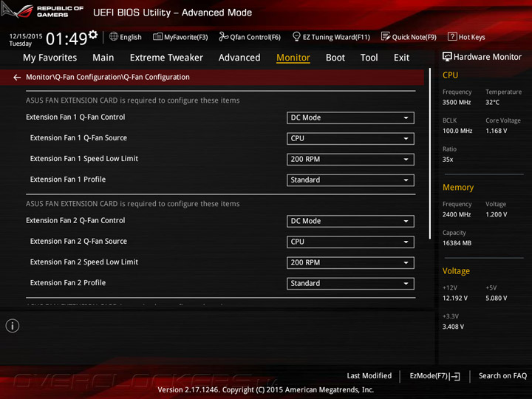Click the EzMode exit arrow icon
532x399 pixels.
[456, 376]
